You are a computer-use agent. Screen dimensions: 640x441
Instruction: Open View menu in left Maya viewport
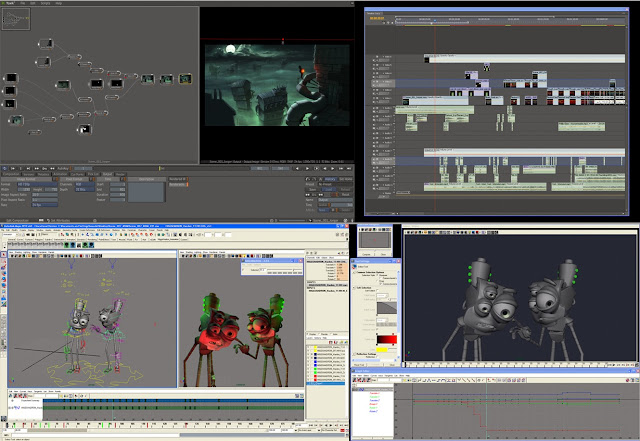(11, 252)
